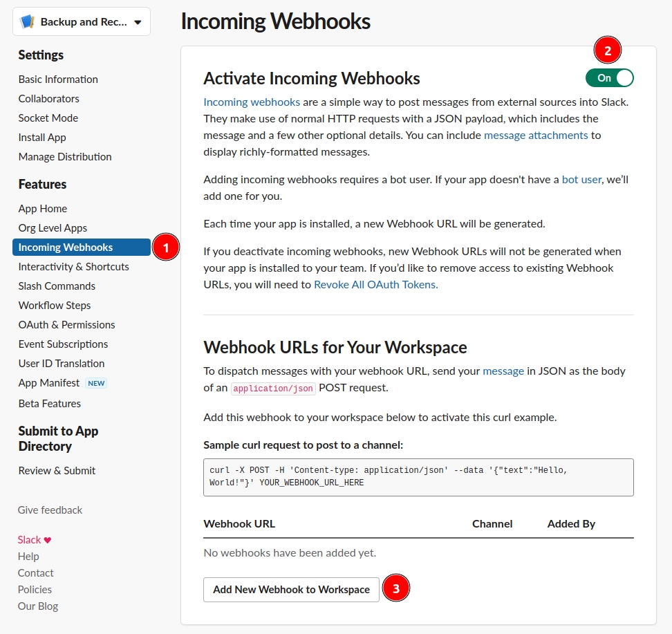Click the Give feedback link
Image resolution: width=672 pixels, height=634 pixels.
point(50,510)
